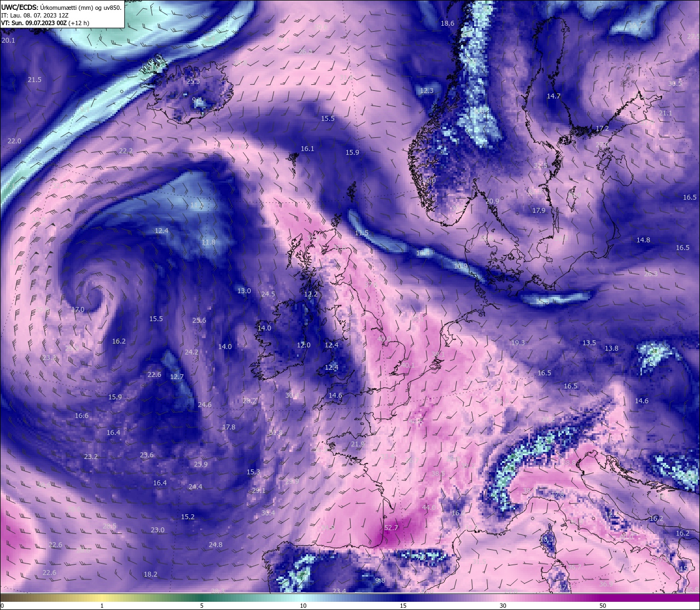
Task: Click the 21.5 value near Greenland
Action: click(34, 80)
